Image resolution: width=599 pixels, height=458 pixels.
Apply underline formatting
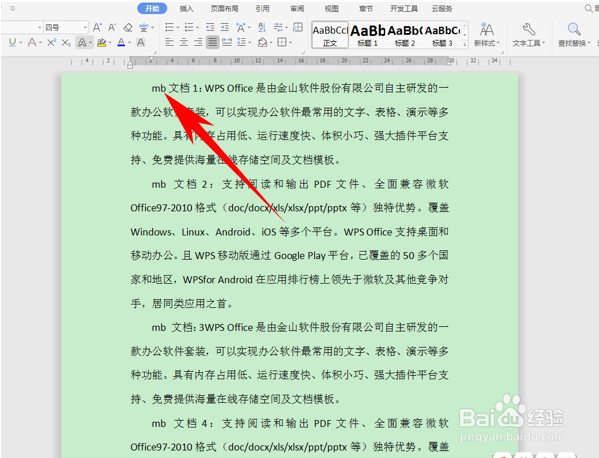pyautogui.click(x=12, y=42)
